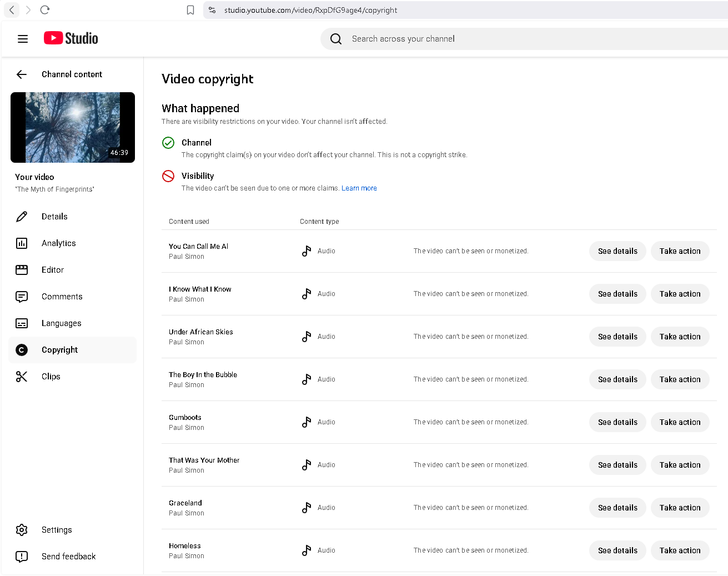Open the Details section
The image size is (728, 576).
[x=54, y=217]
